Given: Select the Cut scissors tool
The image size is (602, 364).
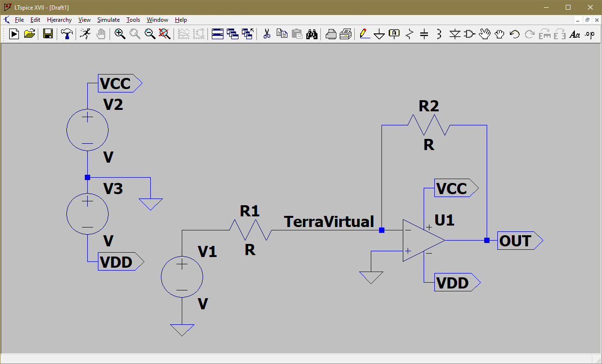Looking at the screenshot, I should tap(266, 34).
